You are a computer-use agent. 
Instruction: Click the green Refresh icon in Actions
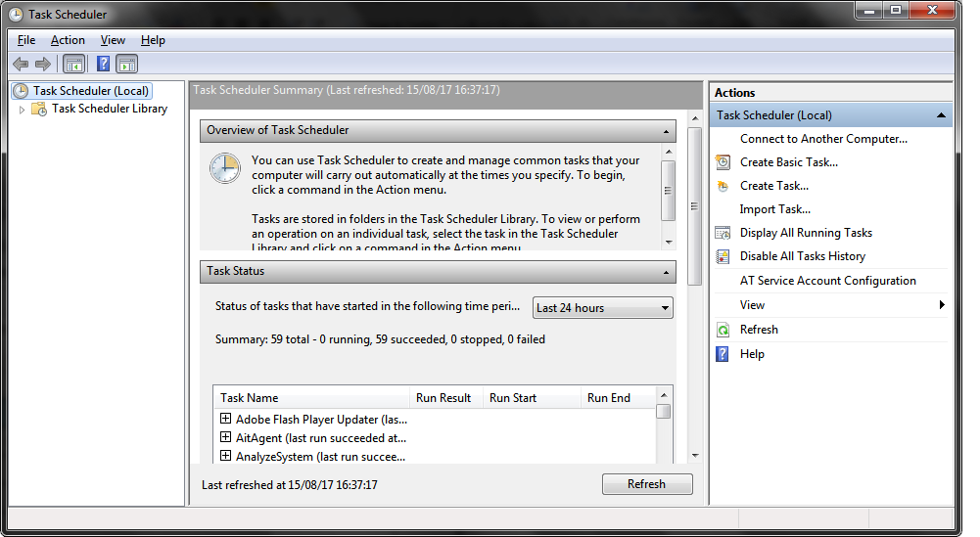tap(723, 330)
